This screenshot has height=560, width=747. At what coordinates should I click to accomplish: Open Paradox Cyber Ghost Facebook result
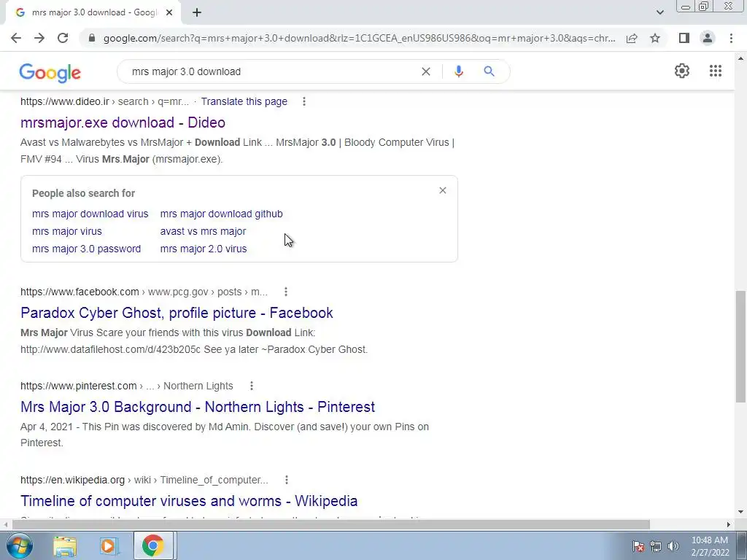click(177, 313)
